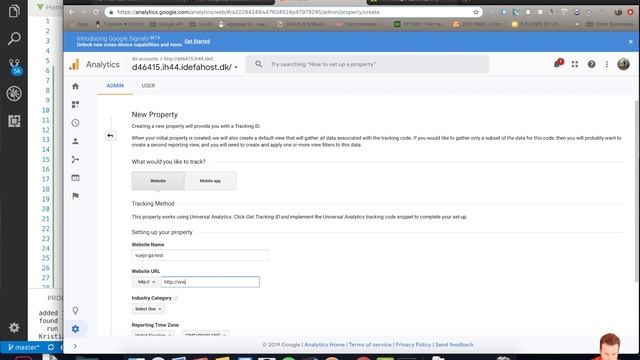Open the http:// protocol dropdown
Viewport: 640px width, 360px height.
[x=146, y=282]
